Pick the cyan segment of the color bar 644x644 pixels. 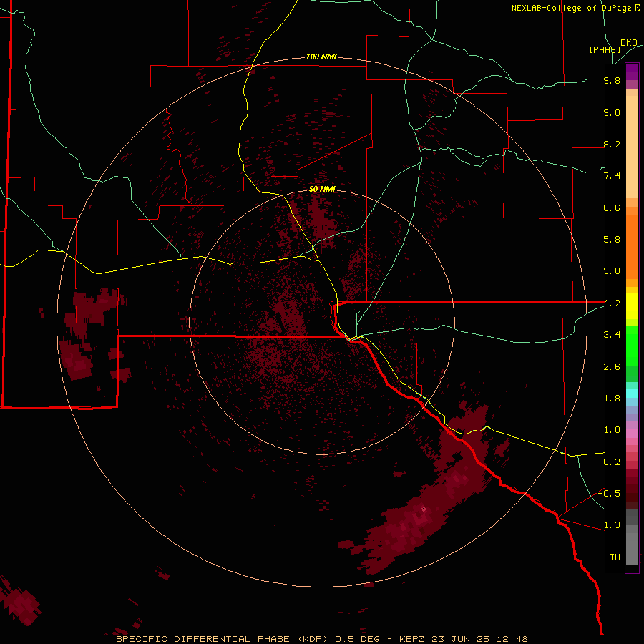[x=632, y=394]
